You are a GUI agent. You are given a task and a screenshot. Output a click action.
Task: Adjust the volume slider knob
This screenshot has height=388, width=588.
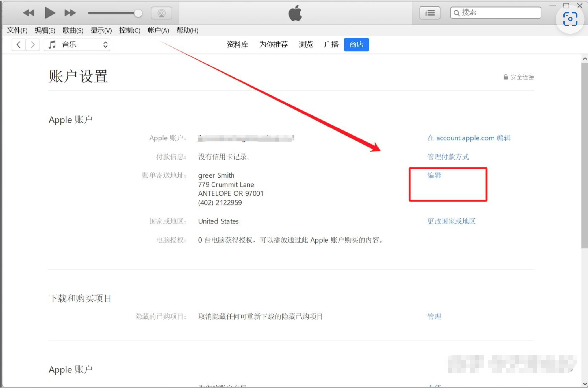138,13
